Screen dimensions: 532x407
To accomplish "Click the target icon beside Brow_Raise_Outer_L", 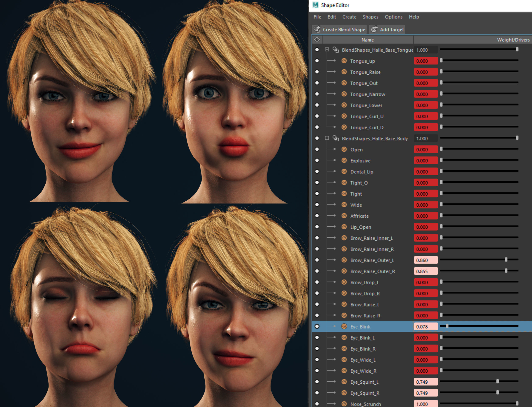I will click(x=344, y=260).
